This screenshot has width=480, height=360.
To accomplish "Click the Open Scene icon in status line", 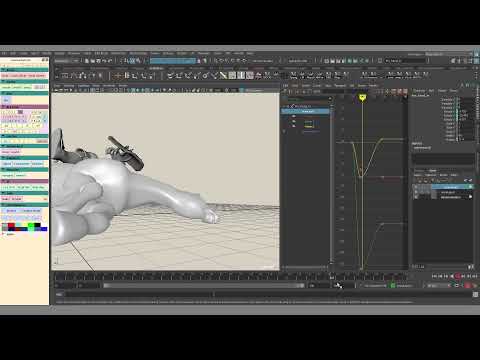I will click(x=93, y=61).
